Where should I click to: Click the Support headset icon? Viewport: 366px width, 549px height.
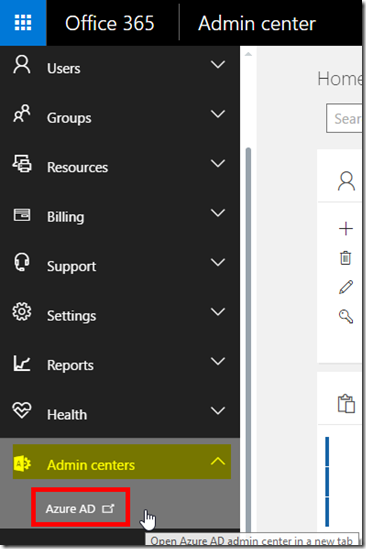tap(22, 262)
